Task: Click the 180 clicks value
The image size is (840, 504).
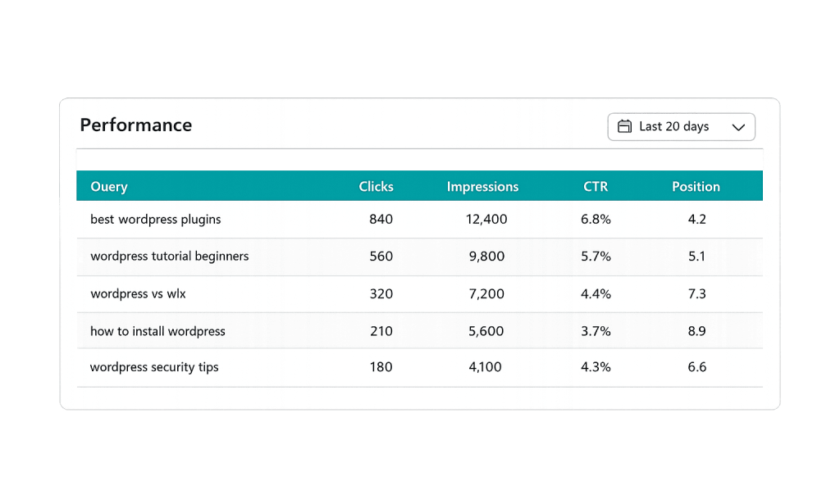Action: pyautogui.click(x=381, y=367)
